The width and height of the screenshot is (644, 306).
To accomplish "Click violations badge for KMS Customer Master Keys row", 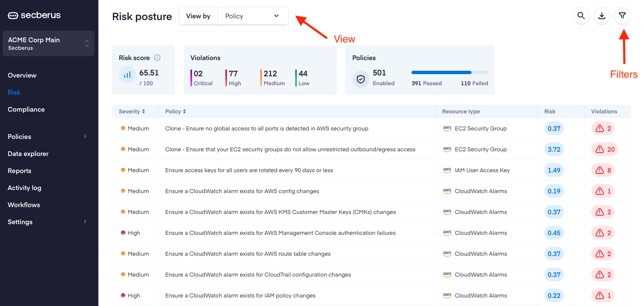I will 603,212.
